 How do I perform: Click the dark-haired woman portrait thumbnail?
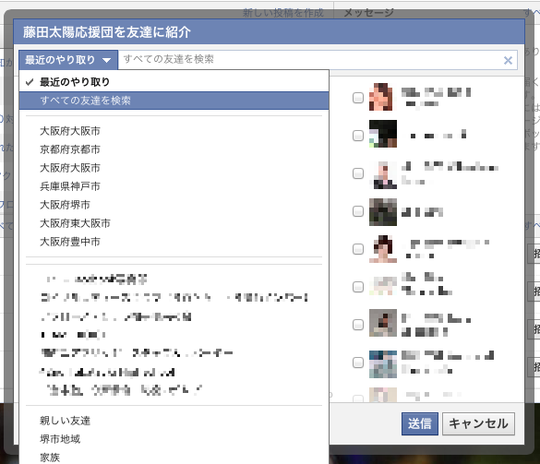(383, 249)
